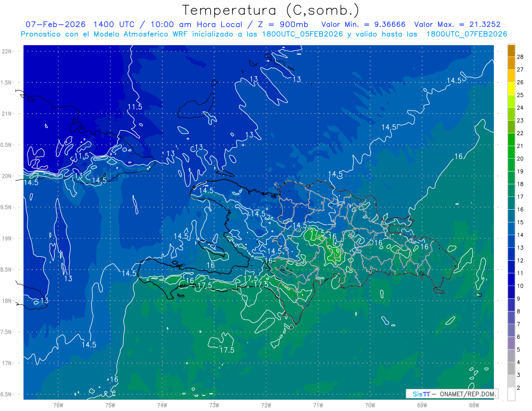Click the yellow band between 25 and 26 on the color scale
The height and width of the screenshot is (411, 532).
click(511, 88)
